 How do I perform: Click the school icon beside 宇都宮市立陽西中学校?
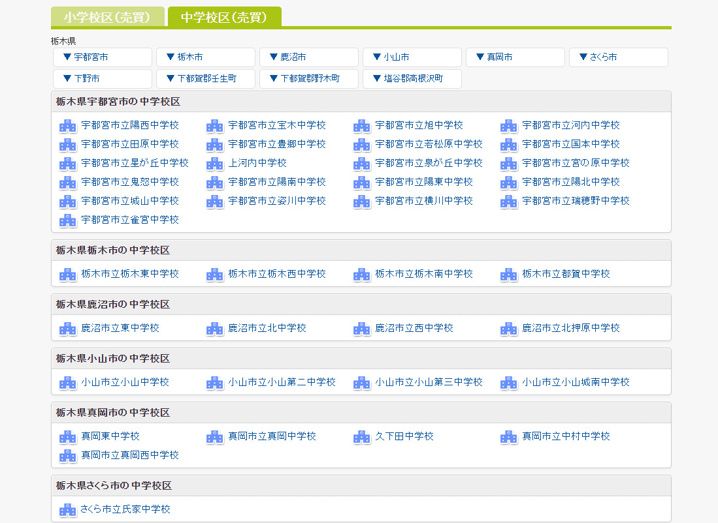click(68, 126)
